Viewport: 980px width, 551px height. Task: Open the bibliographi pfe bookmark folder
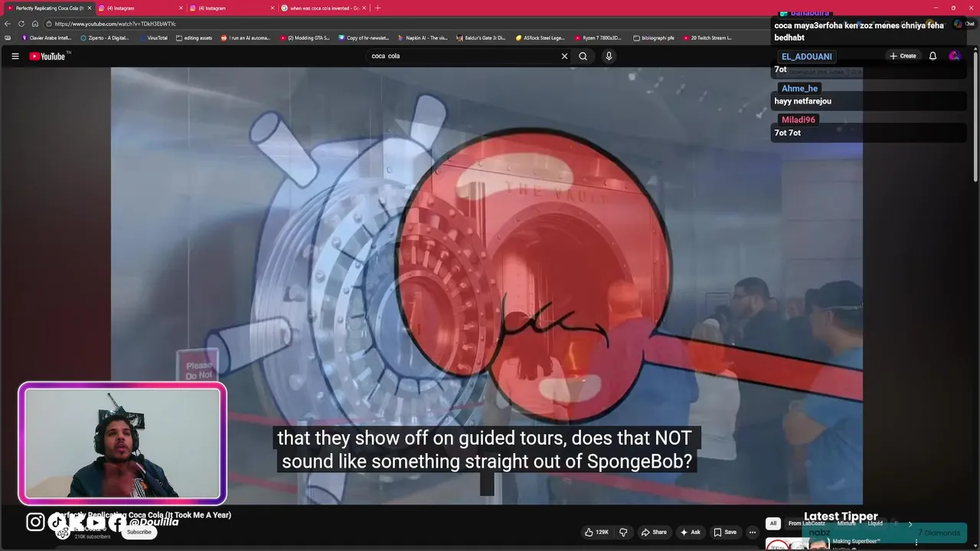point(654,37)
